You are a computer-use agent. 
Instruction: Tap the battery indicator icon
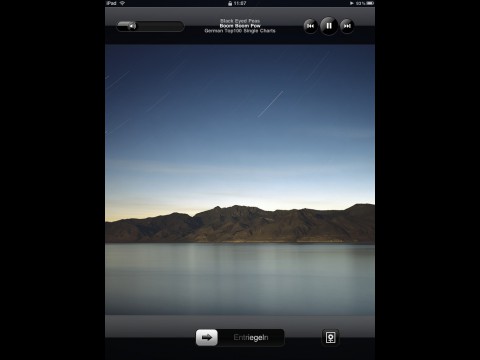click(370, 3)
